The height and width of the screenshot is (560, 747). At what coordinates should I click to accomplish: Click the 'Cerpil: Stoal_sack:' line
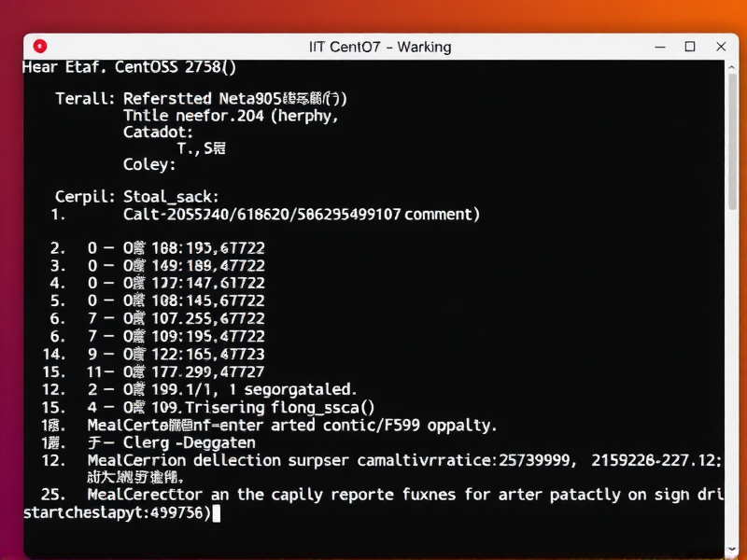click(x=136, y=197)
